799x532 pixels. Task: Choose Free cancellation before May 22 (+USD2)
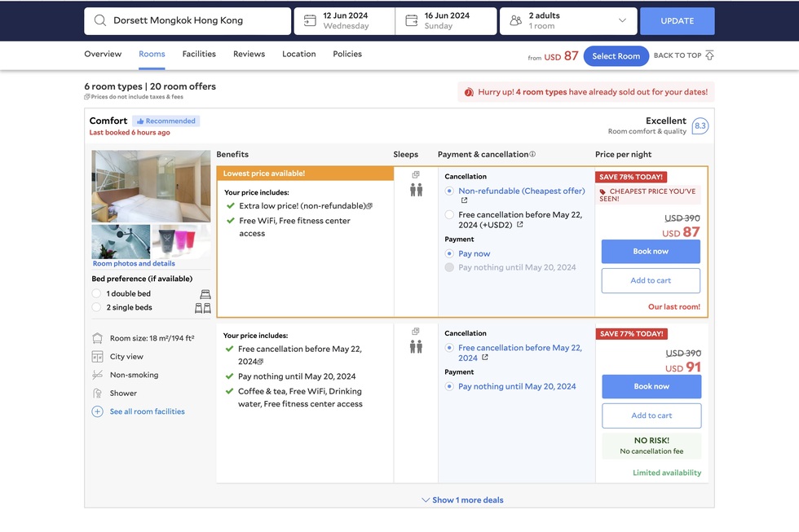(x=449, y=215)
